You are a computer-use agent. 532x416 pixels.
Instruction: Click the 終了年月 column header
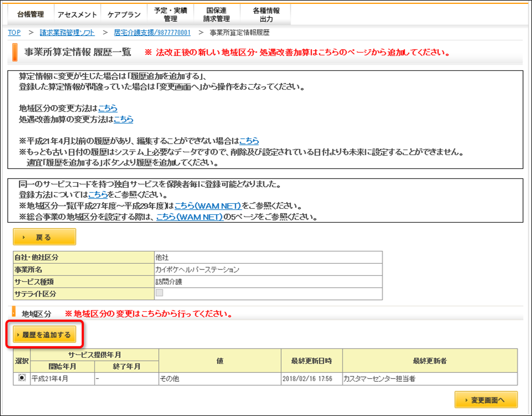point(127,366)
